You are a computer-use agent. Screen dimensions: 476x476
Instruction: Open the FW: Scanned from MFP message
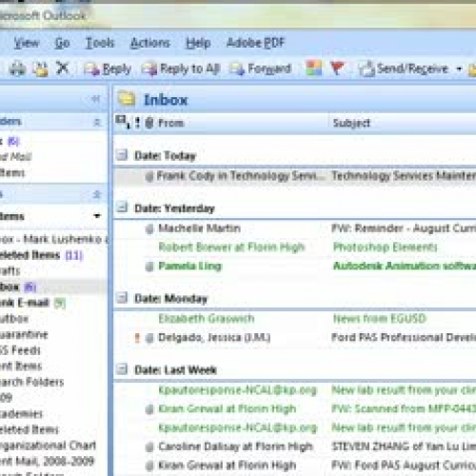coord(295,408)
